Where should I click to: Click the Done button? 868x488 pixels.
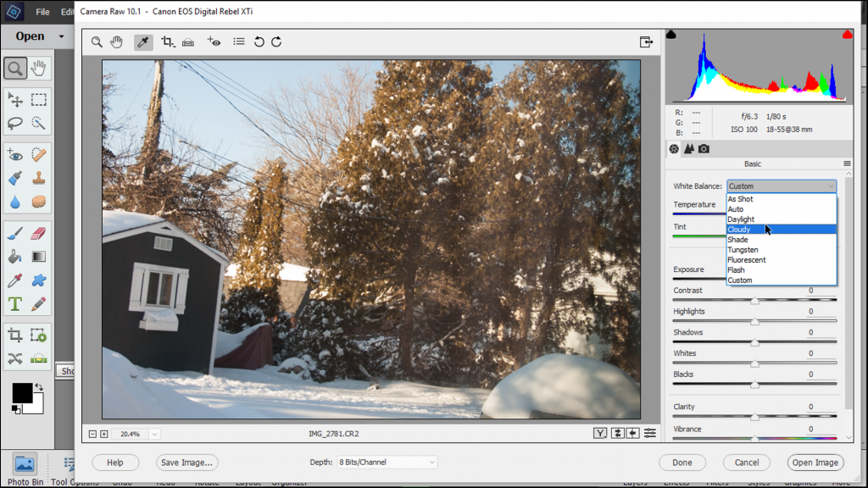[x=682, y=463]
